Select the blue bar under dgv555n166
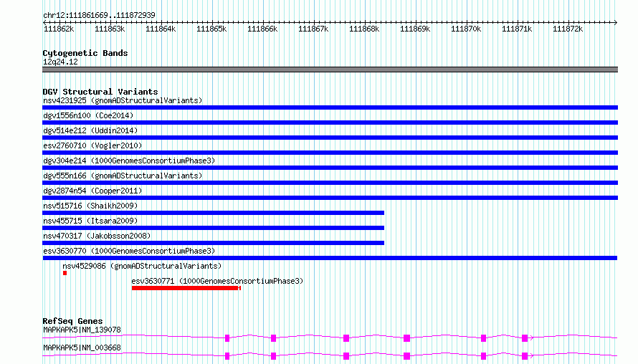 pos(330,183)
